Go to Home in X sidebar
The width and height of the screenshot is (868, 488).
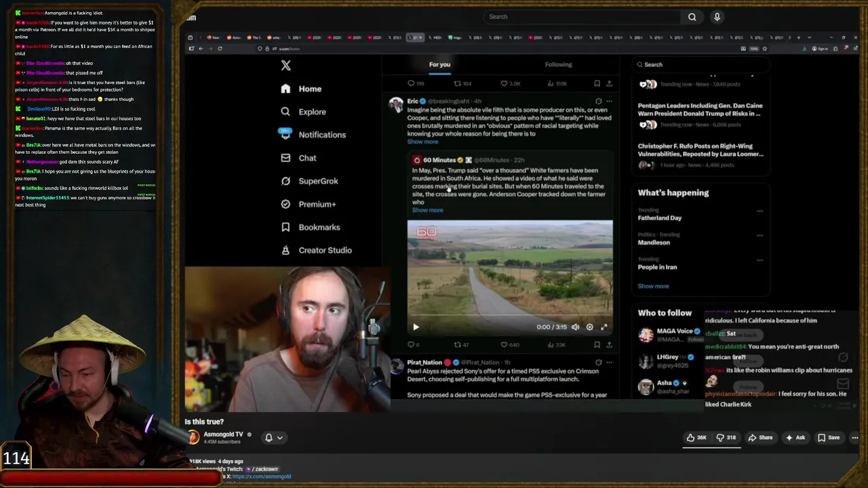301,89
